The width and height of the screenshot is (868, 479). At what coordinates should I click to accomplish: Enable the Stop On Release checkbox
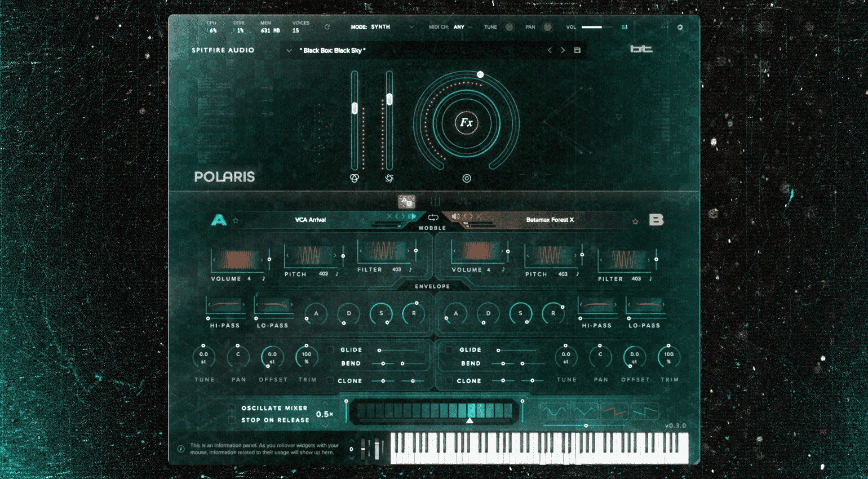pos(232,420)
